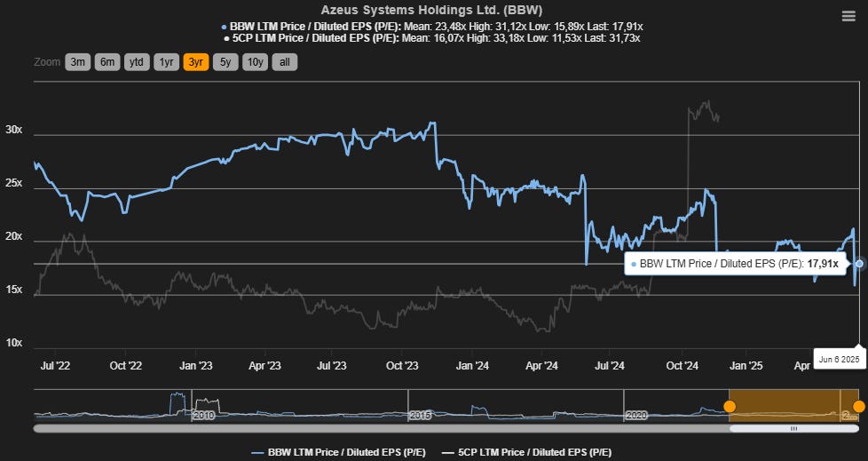This screenshot has height=461, width=868.
Task: Click the Jul '24 x-axis label
Action: [609, 366]
